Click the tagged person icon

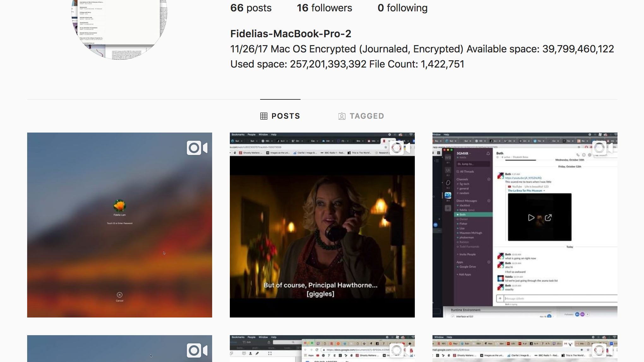(342, 116)
